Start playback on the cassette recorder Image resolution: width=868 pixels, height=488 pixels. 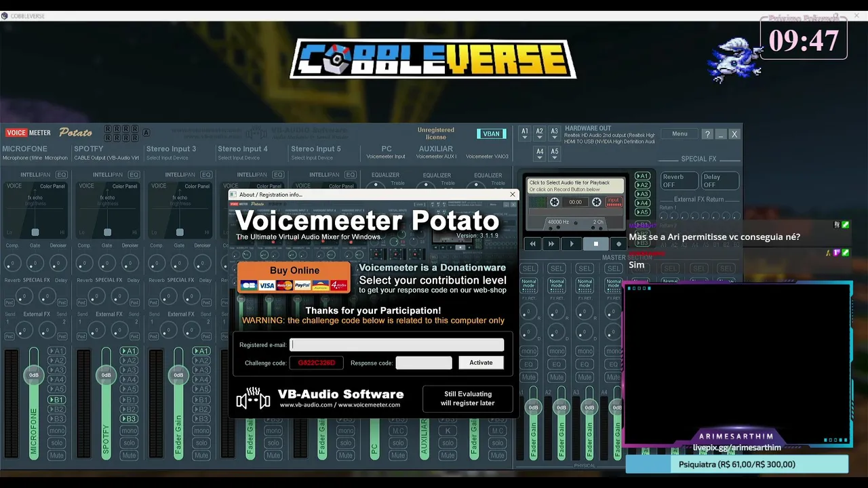pos(572,243)
